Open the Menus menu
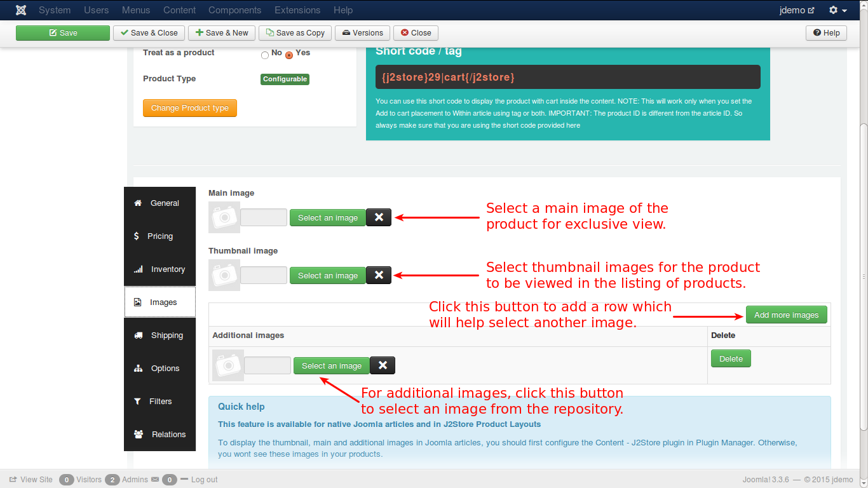This screenshot has height=488, width=868. 136,10
